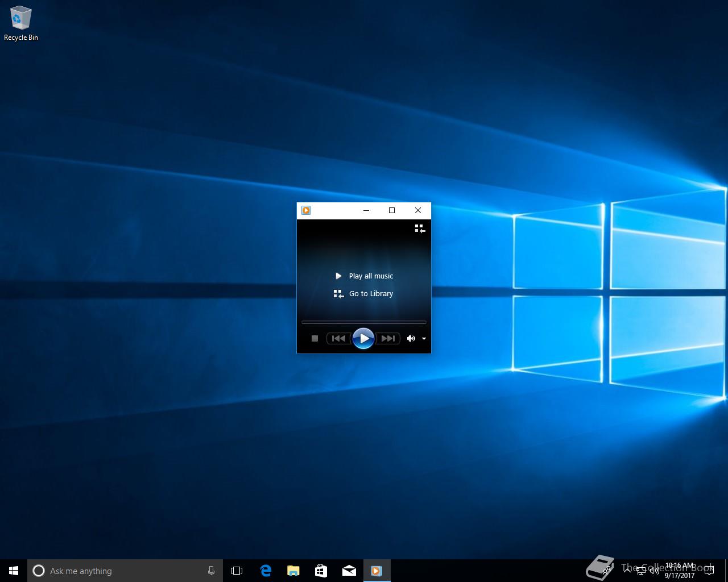Choose Go to Library link
Screen dimensions: 728x582
click(363, 294)
